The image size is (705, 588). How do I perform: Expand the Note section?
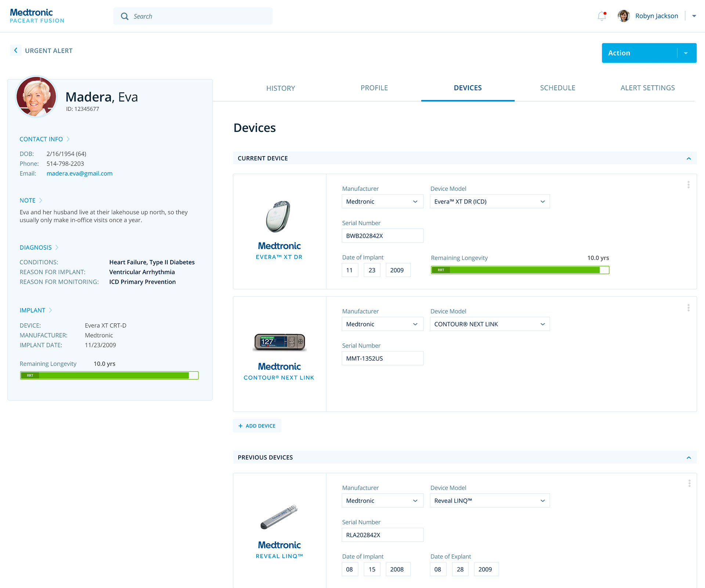(31, 201)
